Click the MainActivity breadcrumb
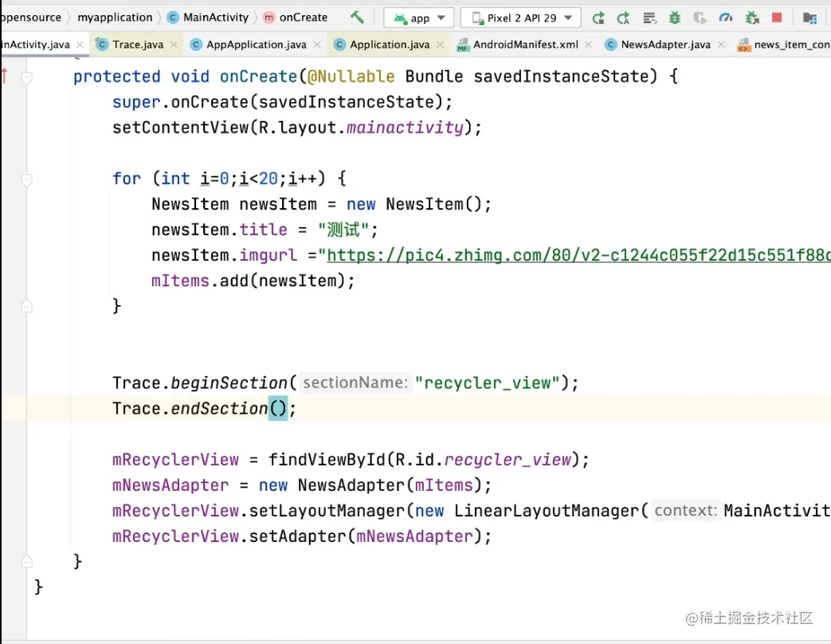This screenshot has height=644, width=831. (x=208, y=18)
